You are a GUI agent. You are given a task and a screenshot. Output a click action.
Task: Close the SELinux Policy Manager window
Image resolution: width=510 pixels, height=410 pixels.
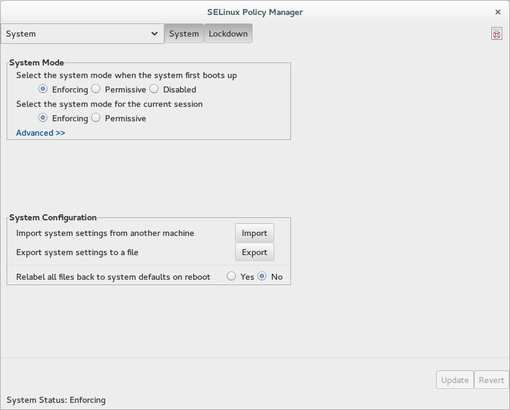click(x=498, y=12)
